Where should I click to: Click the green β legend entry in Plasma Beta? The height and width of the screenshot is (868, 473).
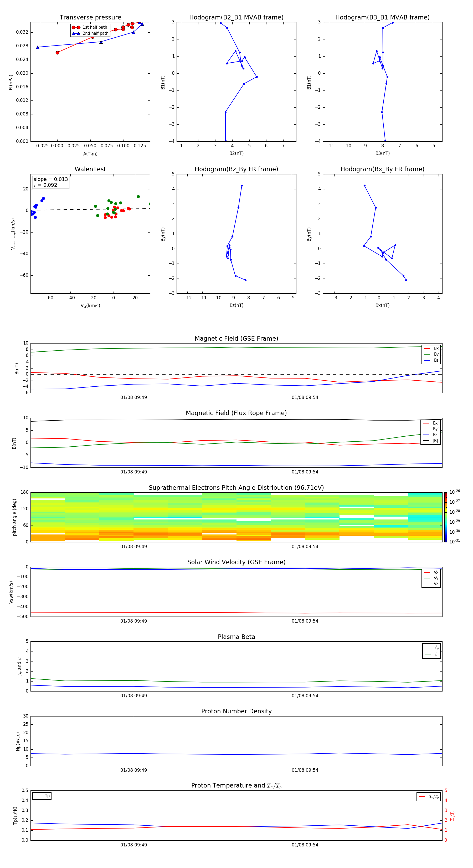point(431,654)
